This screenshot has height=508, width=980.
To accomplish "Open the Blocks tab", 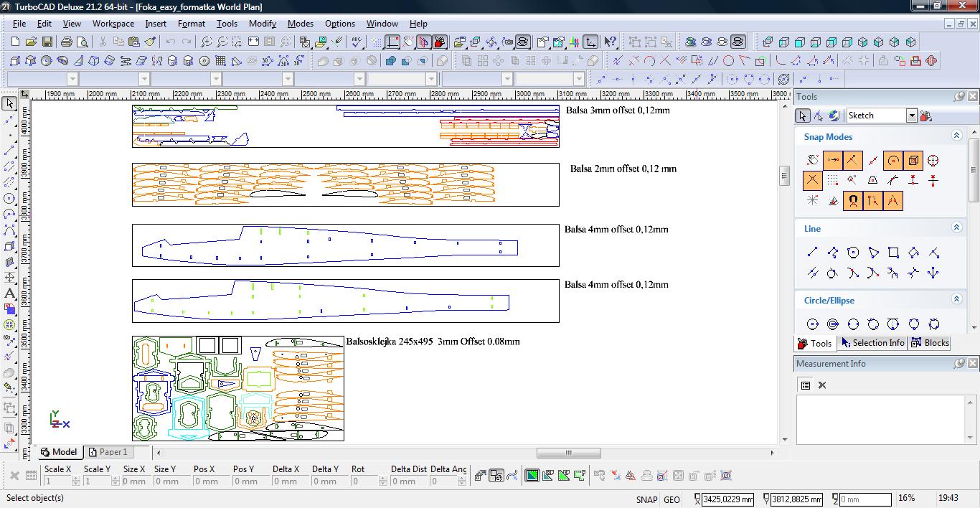I will coord(930,343).
